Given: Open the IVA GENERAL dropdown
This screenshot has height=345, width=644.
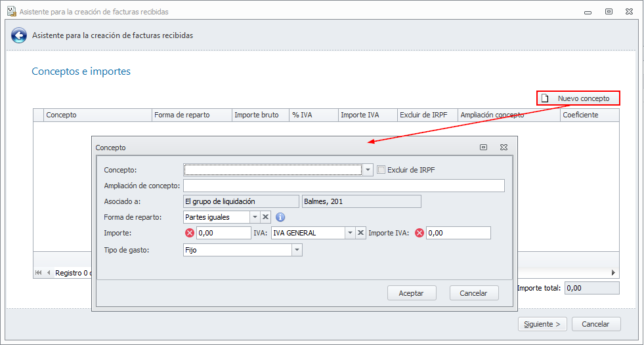Looking at the screenshot, I should (x=350, y=233).
